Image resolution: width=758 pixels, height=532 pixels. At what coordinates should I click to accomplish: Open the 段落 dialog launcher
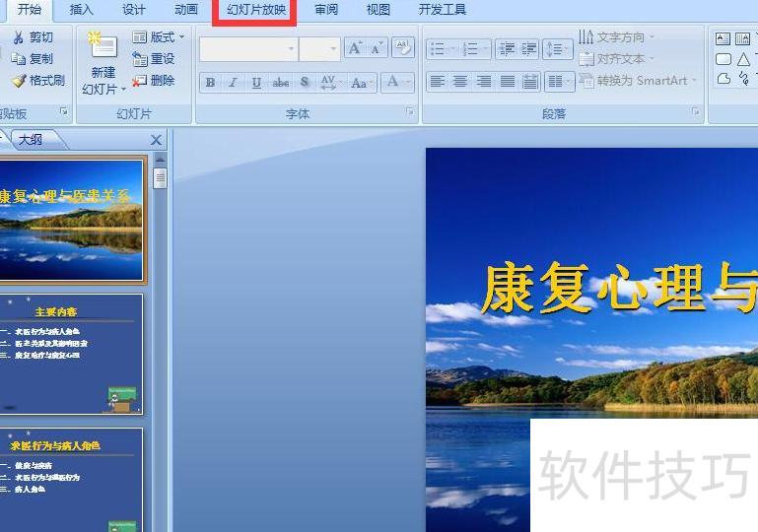(x=696, y=111)
